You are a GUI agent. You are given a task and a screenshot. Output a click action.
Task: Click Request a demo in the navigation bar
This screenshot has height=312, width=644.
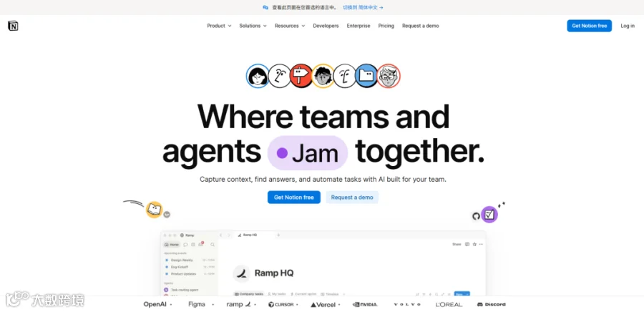420,26
